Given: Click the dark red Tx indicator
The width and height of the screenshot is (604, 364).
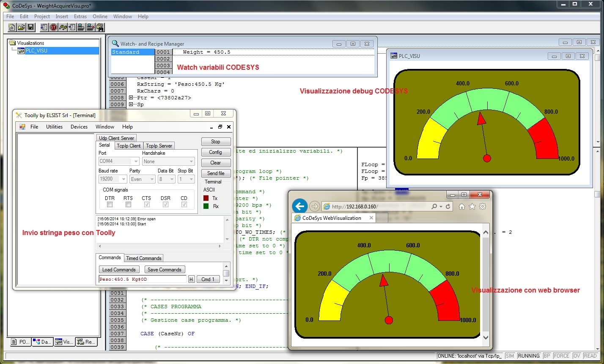Looking at the screenshot, I should 206,198.
